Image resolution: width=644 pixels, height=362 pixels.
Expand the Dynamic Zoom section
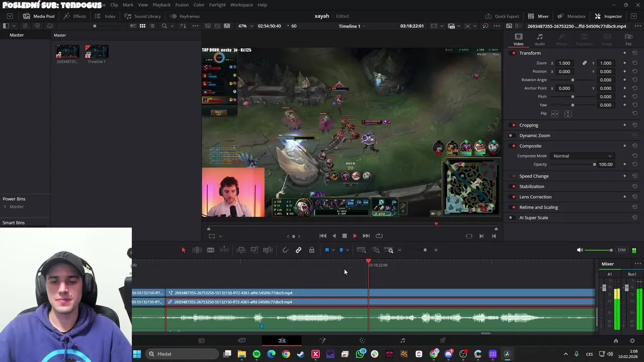point(534,135)
